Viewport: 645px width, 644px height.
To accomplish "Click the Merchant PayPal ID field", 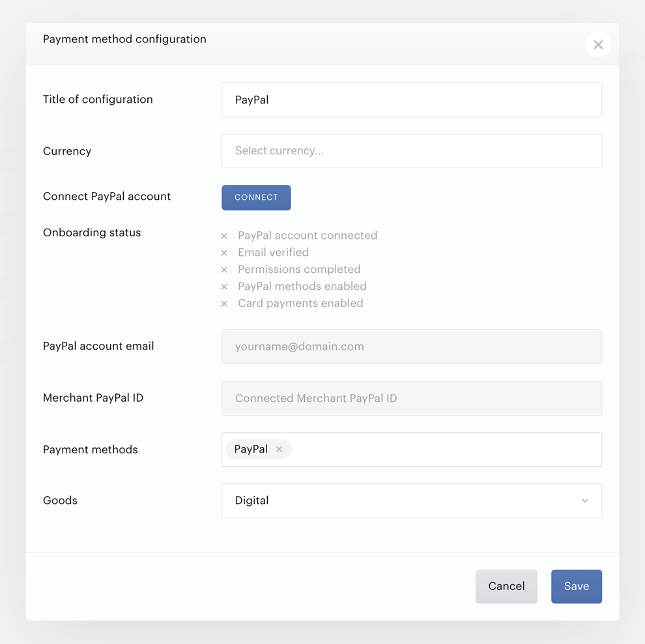I will [x=412, y=398].
